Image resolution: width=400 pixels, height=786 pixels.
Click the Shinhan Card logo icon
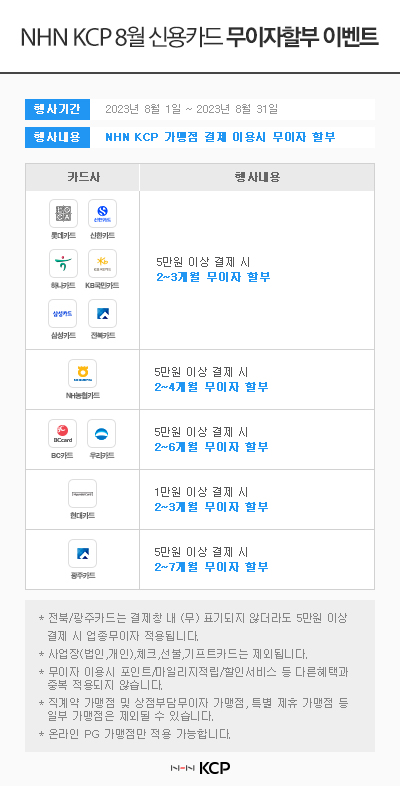(102, 214)
